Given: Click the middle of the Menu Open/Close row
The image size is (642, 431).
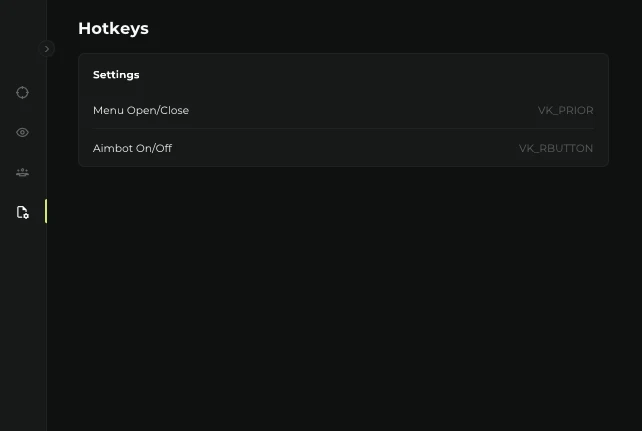Looking at the screenshot, I should pos(343,110).
